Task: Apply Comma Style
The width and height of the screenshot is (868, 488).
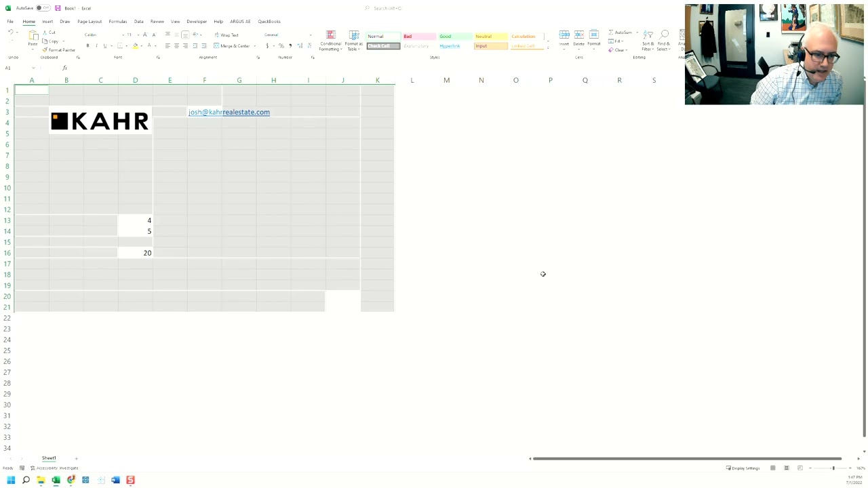Action: 290,45
